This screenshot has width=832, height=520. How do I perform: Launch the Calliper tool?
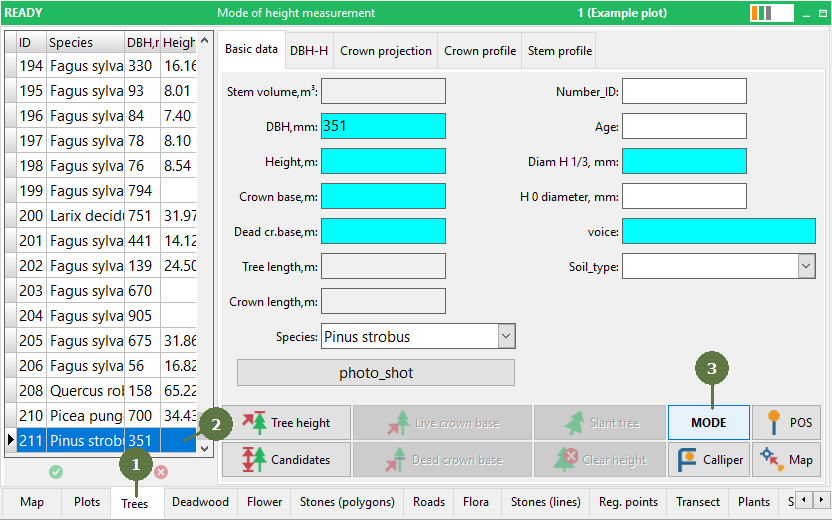tap(709, 460)
